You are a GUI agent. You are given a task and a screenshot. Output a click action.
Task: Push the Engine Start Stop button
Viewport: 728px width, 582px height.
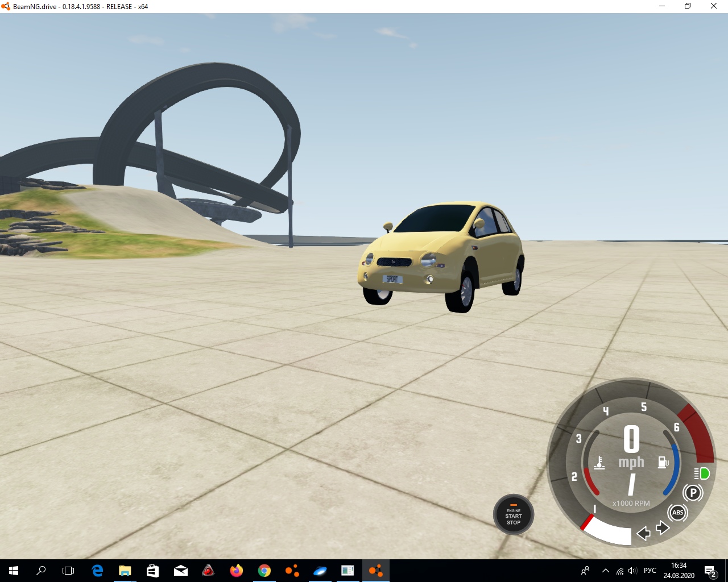(513, 514)
